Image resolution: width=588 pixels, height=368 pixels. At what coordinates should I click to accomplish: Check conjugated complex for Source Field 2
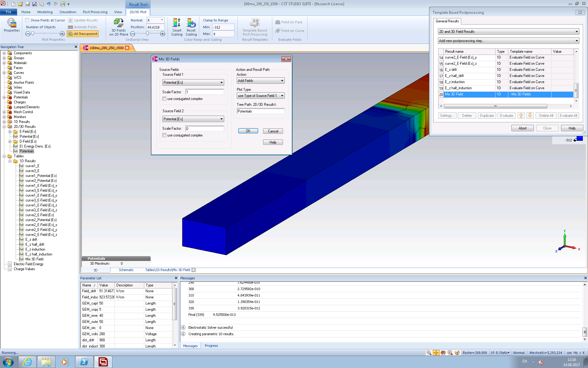[164, 135]
